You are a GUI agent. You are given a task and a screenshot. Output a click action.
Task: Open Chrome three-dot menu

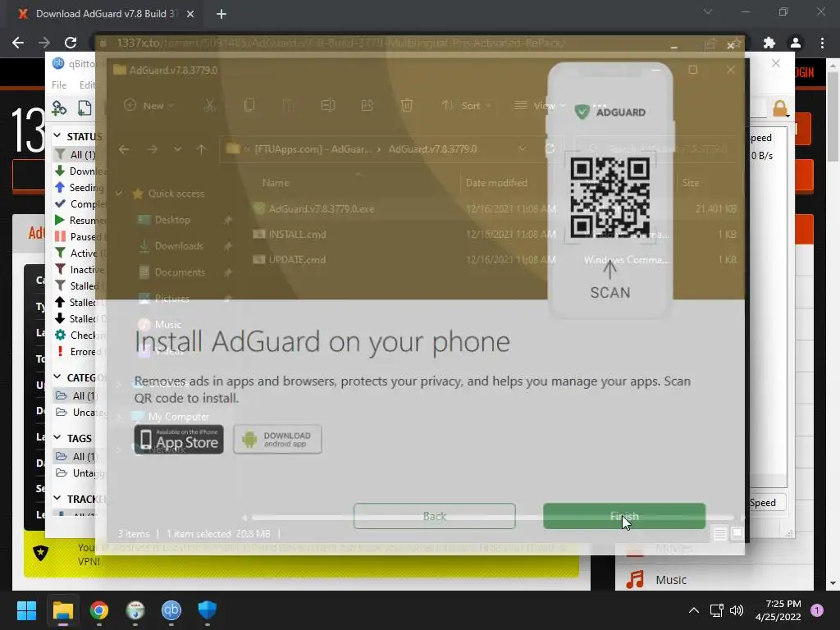point(822,43)
